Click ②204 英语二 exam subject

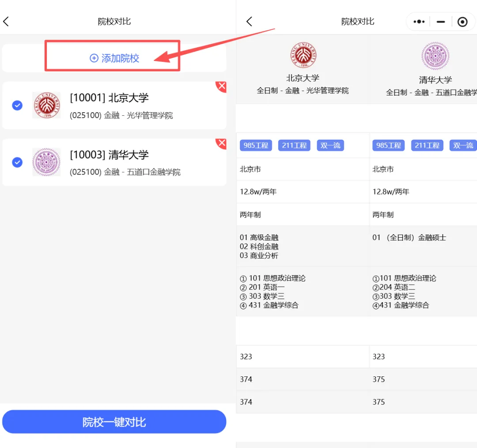(394, 287)
